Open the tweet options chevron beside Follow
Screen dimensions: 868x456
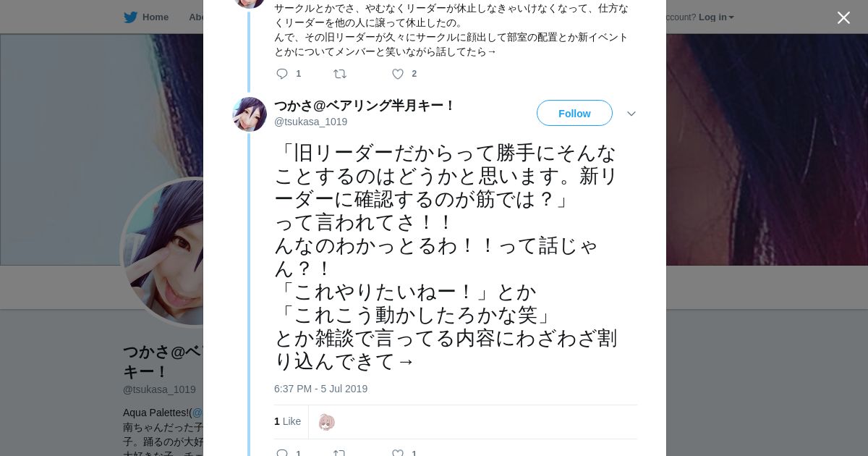tap(631, 114)
